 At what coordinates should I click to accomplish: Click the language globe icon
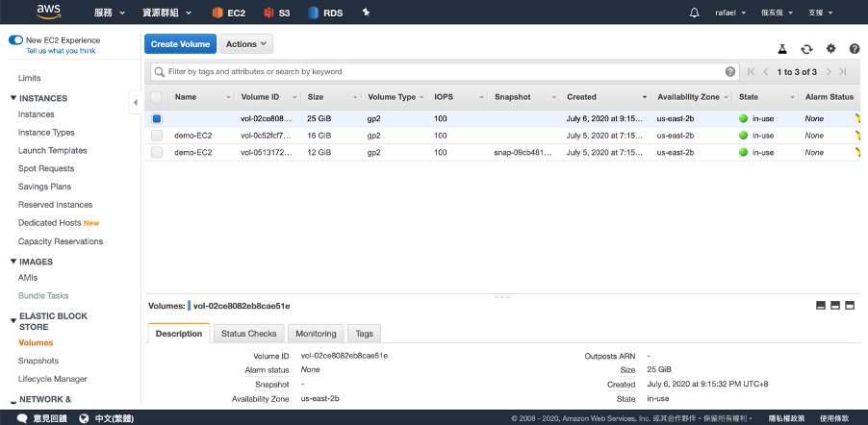click(x=84, y=418)
